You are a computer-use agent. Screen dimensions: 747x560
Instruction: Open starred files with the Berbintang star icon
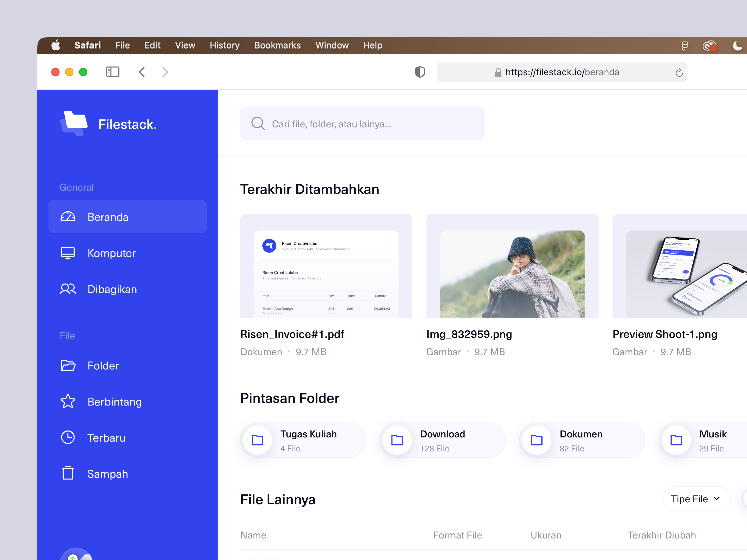coord(68,402)
